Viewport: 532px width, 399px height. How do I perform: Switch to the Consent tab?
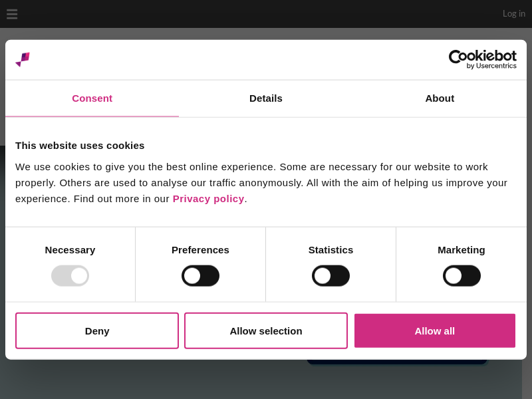[92, 98]
